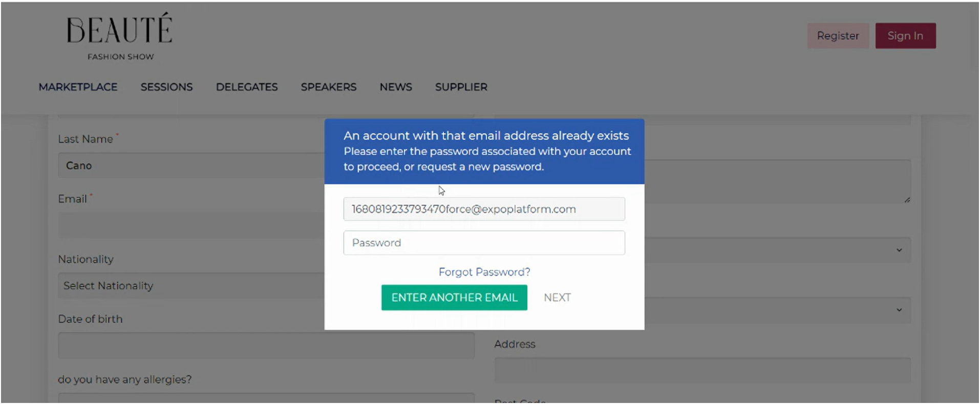Click Next in the dialog
The image size is (980, 404).
[x=557, y=298]
